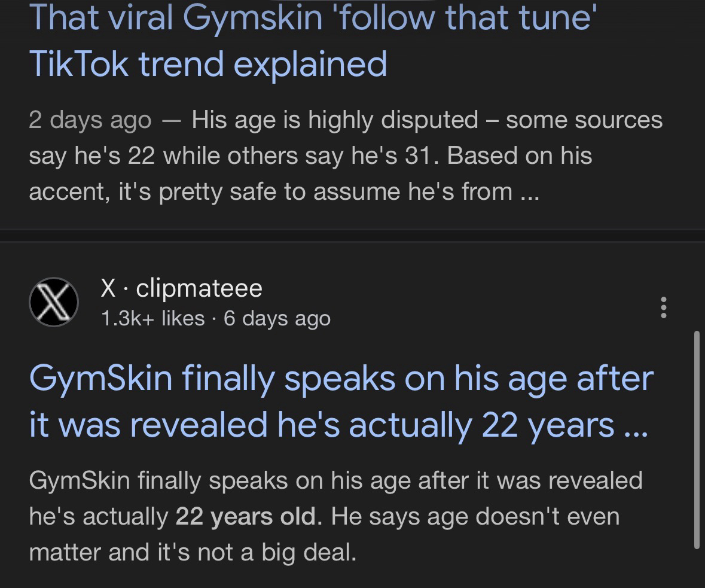
Task: Click the X logo icon beside clipmateee
Action: [54, 302]
